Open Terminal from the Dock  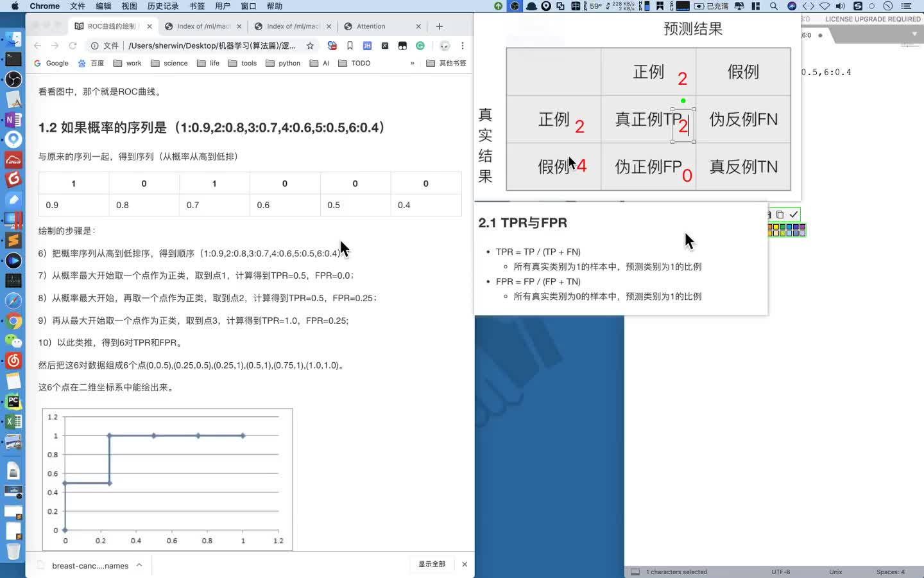pos(13,59)
